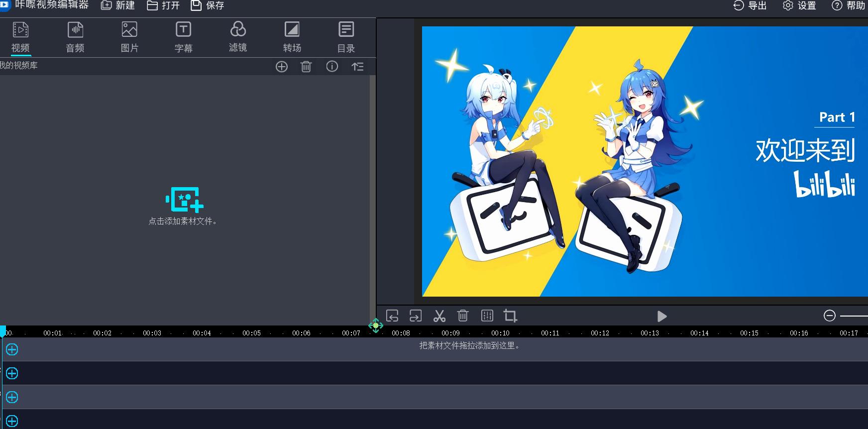This screenshot has height=429, width=868.
Task: Click the redo arrow icon
Action: coord(416,316)
